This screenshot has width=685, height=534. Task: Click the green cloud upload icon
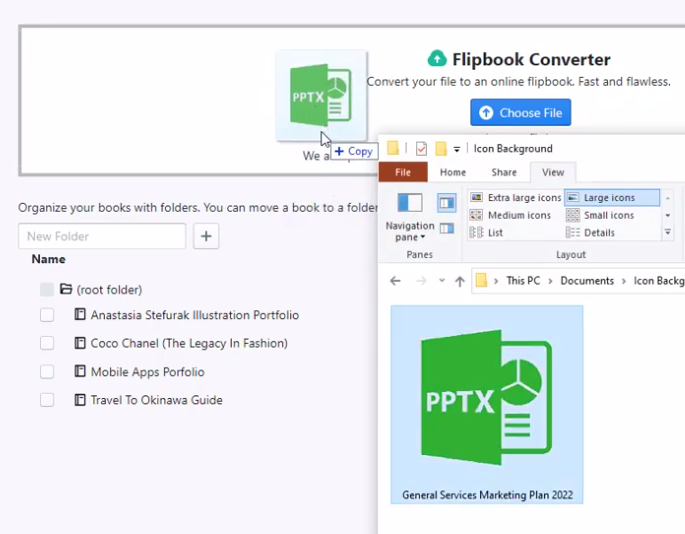[437, 59]
